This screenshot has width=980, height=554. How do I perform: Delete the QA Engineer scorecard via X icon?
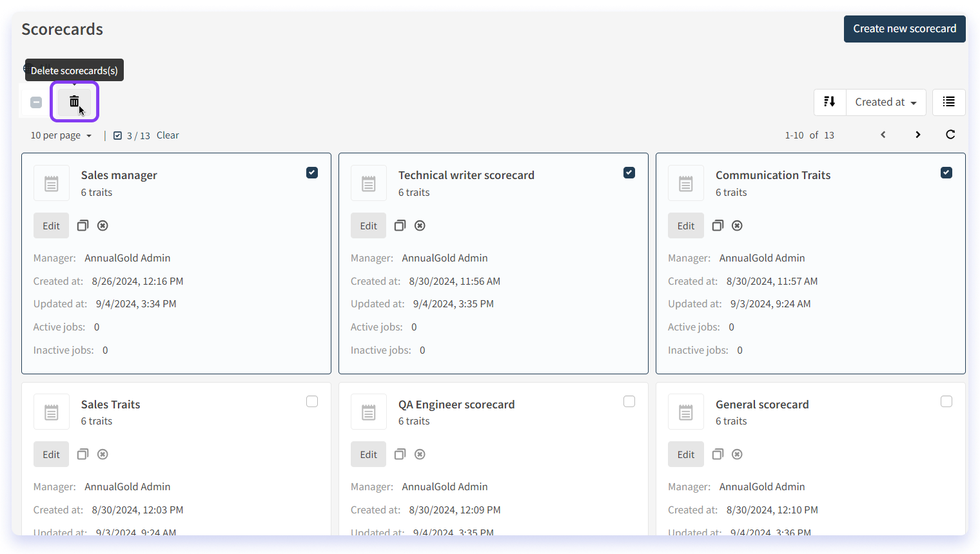[x=420, y=454]
